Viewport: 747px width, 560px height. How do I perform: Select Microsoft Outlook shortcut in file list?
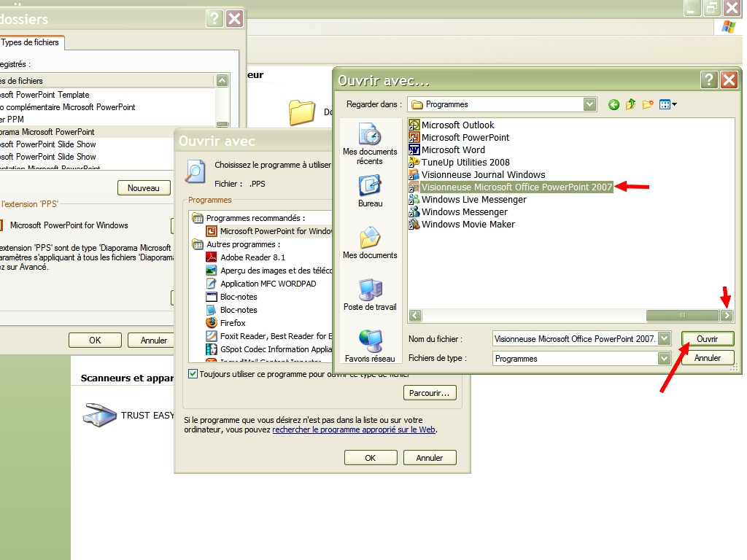[x=457, y=125]
